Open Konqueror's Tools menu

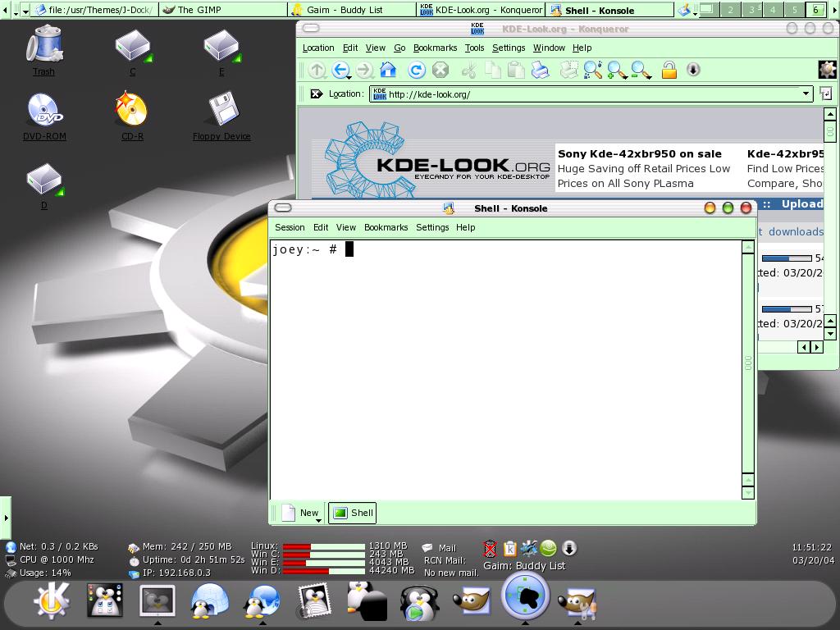(x=474, y=48)
